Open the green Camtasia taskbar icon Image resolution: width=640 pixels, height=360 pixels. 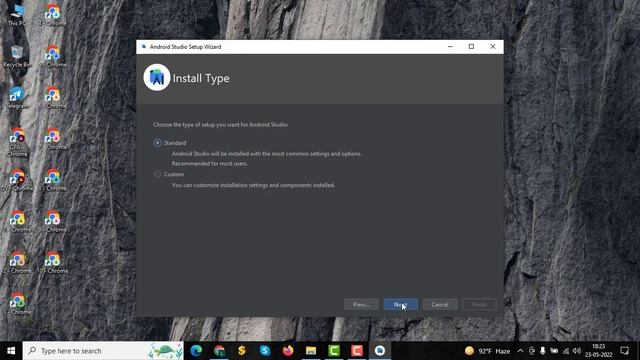[334, 351]
